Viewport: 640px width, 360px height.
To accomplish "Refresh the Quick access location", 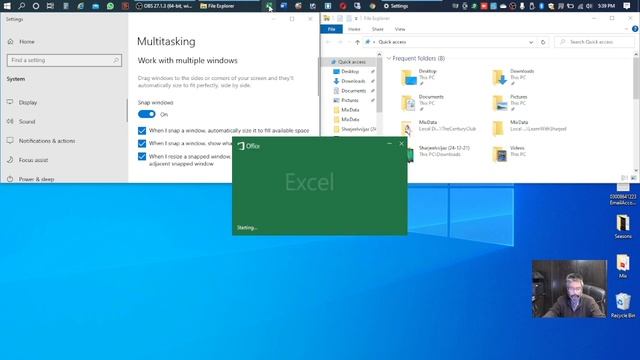I will click(543, 42).
